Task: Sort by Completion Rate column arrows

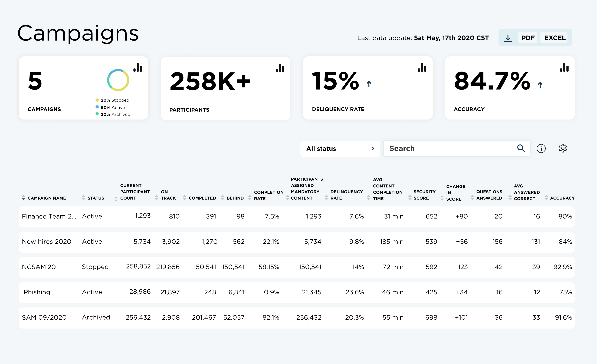Action: [x=250, y=198]
